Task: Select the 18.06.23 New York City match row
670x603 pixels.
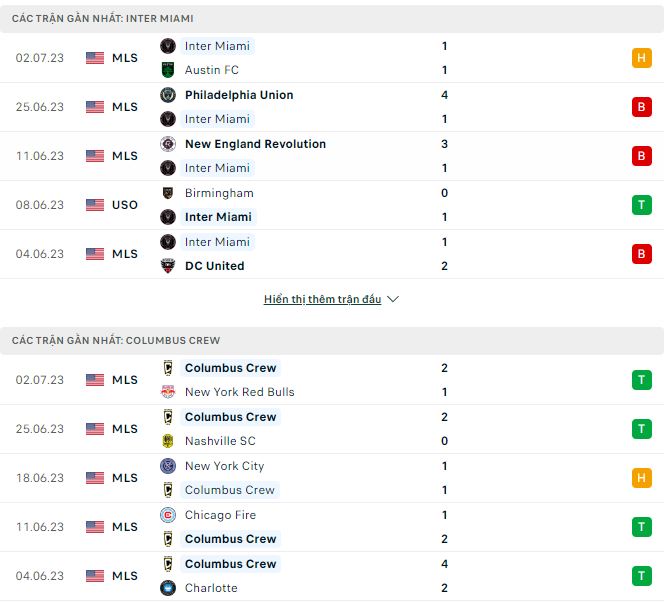Action: pyautogui.click(x=332, y=478)
